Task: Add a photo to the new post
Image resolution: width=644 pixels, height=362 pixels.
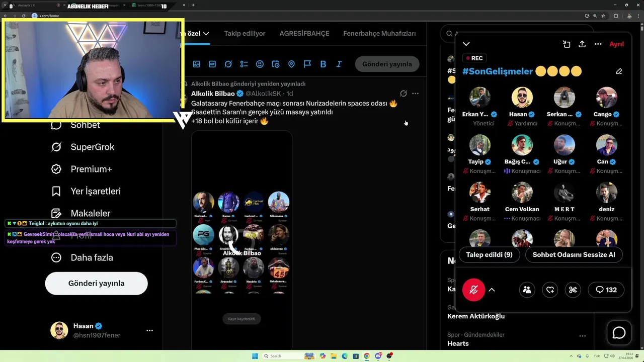Action: point(196,64)
